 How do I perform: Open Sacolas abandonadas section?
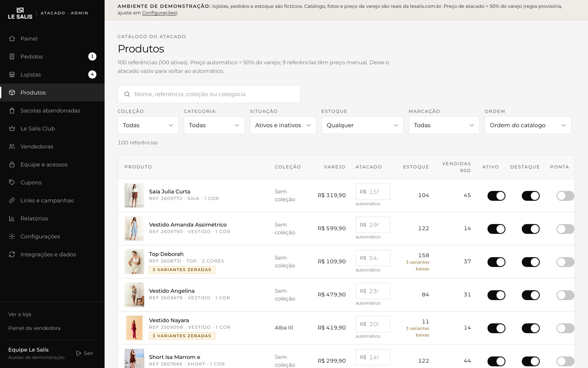(x=52, y=111)
